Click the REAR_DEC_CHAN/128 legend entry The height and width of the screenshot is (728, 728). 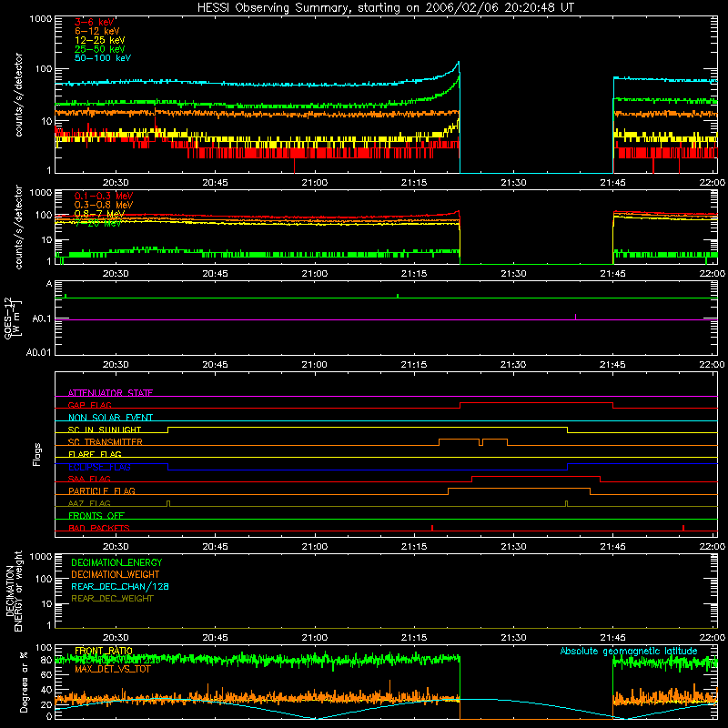120,586
